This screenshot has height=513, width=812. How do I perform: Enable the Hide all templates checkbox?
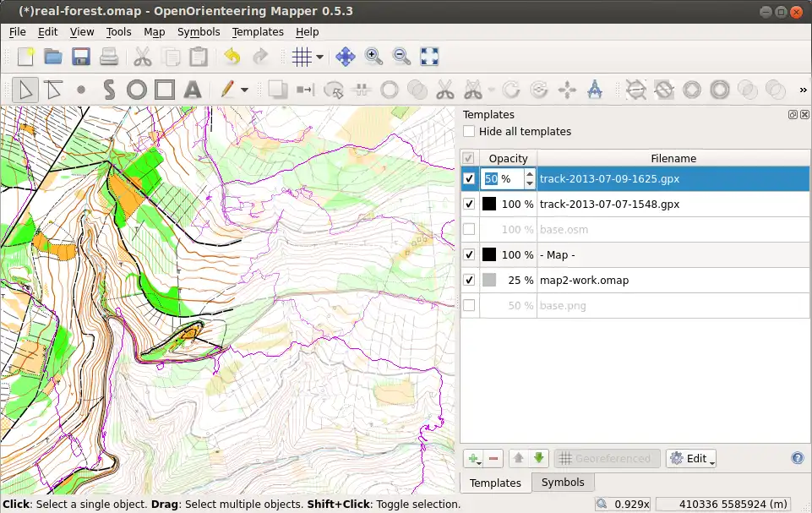(x=469, y=132)
